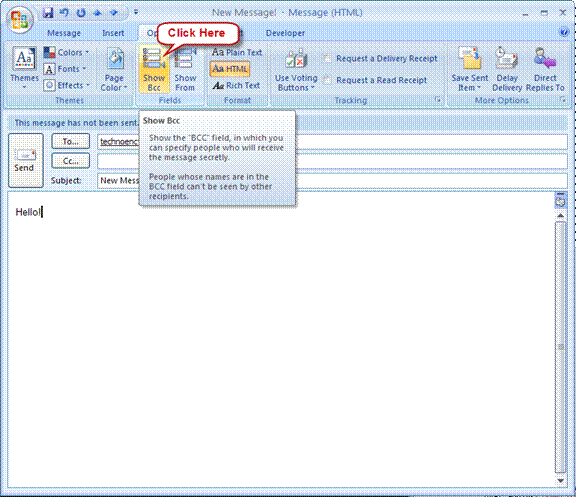Switch to the Message tab
The height and width of the screenshot is (497, 576).
coord(64,33)
